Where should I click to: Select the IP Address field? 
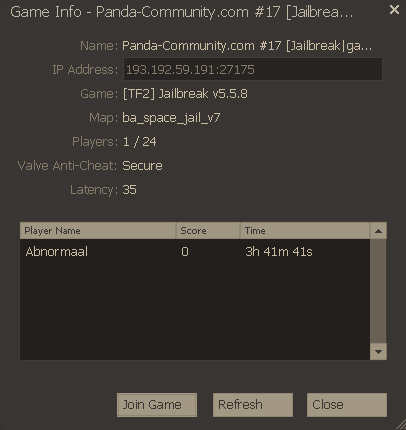click(x=253, y=69)
